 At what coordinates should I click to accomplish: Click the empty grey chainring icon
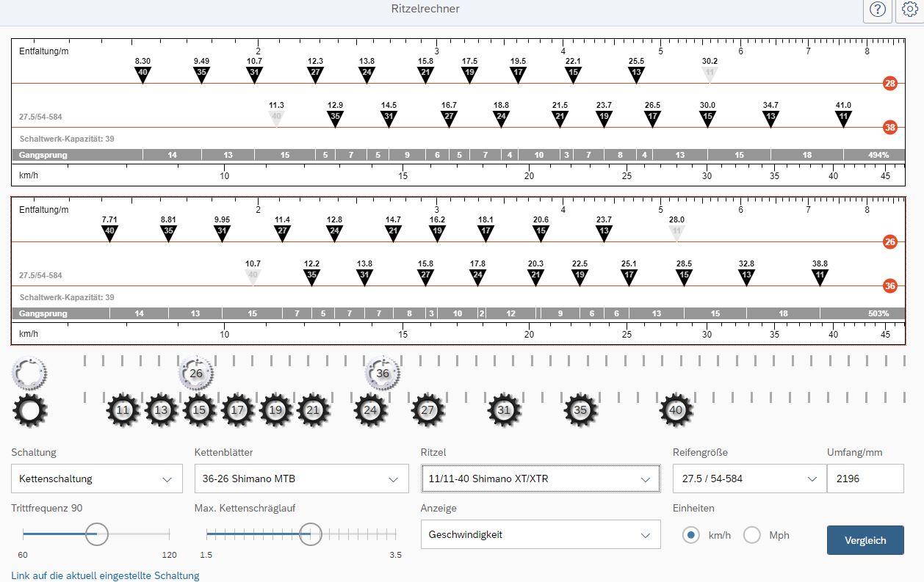[29, 373]
